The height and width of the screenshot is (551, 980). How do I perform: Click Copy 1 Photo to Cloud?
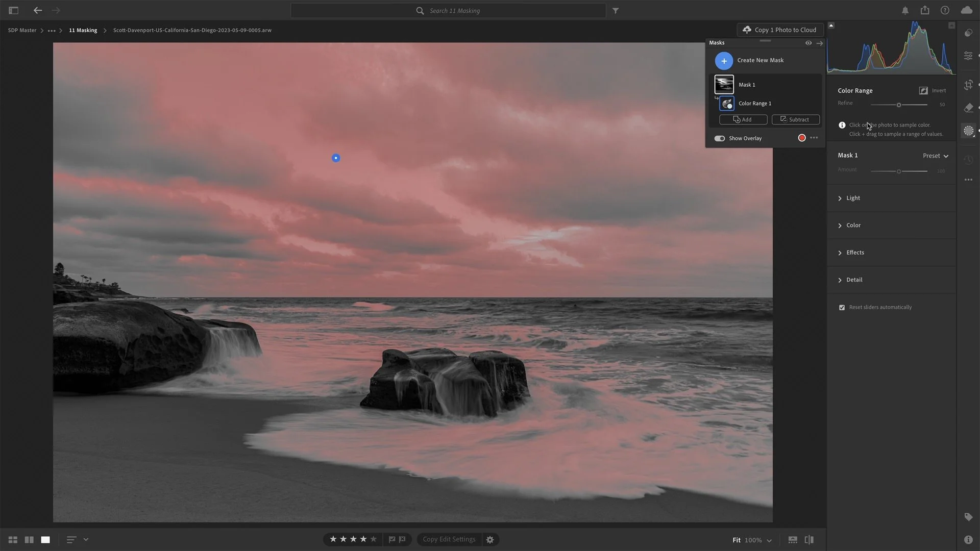coord(779,30)
